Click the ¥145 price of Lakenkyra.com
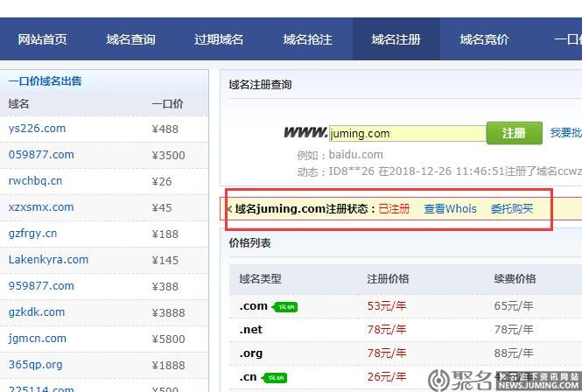 165,260
